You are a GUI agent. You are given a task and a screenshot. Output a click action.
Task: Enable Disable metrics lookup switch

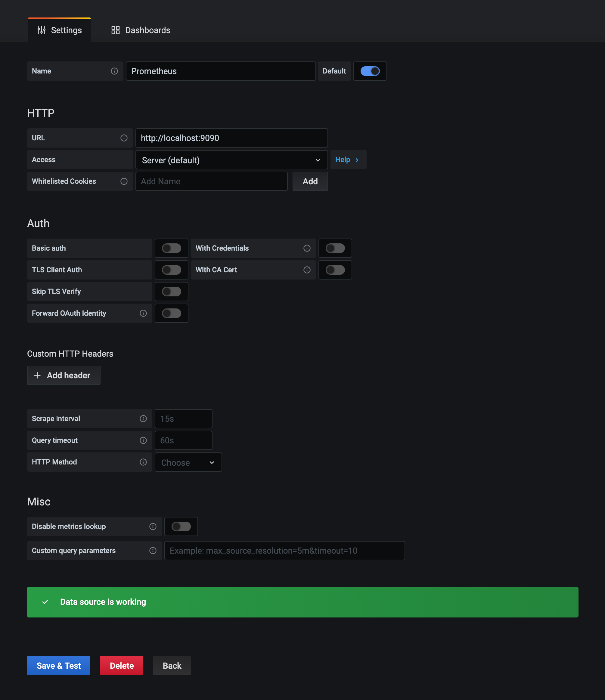tap(181, 526)
